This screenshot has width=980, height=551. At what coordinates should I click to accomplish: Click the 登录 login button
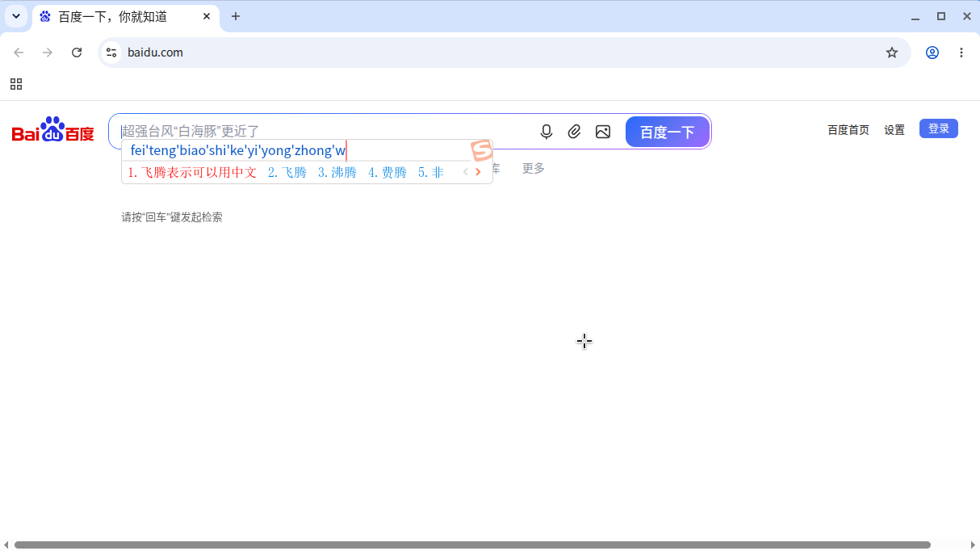[939, 128]
